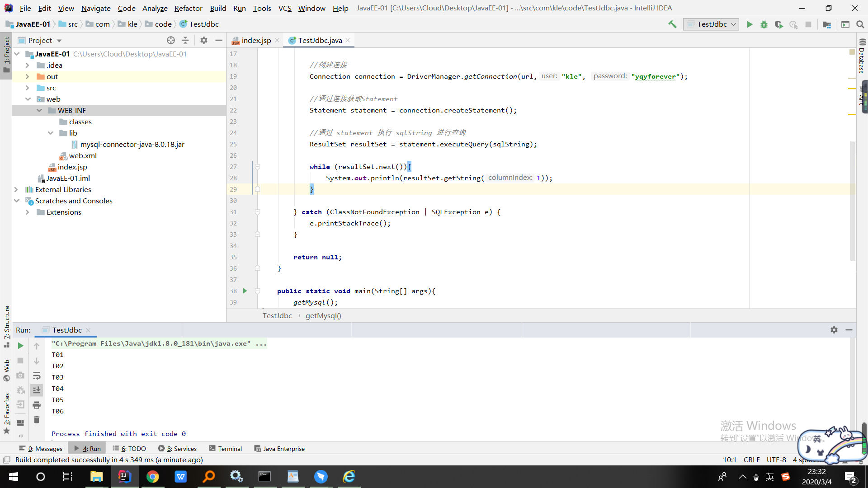Image resolution: width=868 pixels, height=488 pixels.
Task: Open File Explorer from the taskbar
Action: [96, 477]
